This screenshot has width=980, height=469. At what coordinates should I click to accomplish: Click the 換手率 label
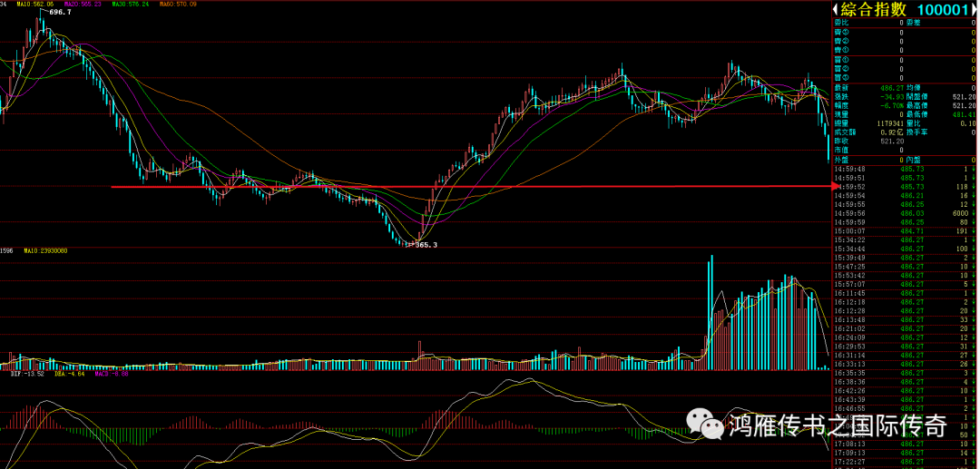[916, 132]
